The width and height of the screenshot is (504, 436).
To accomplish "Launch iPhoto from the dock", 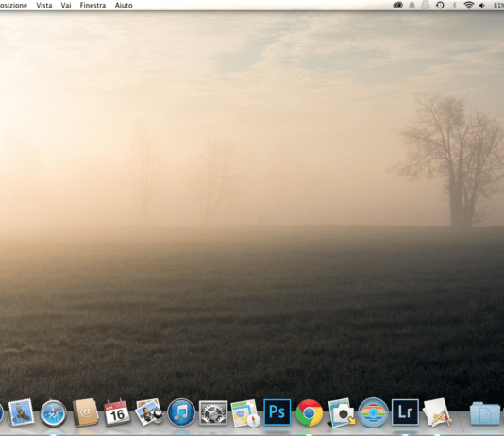I will tap(149, 412).
